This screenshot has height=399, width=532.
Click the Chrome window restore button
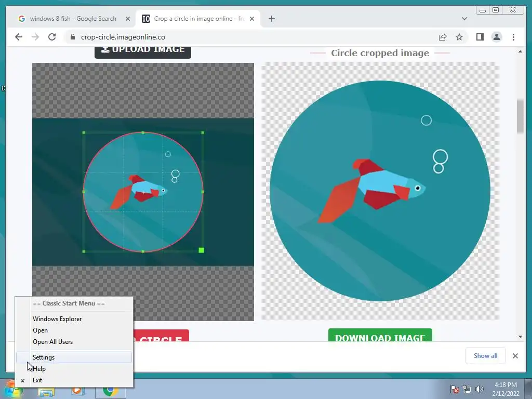pos(496,10)
